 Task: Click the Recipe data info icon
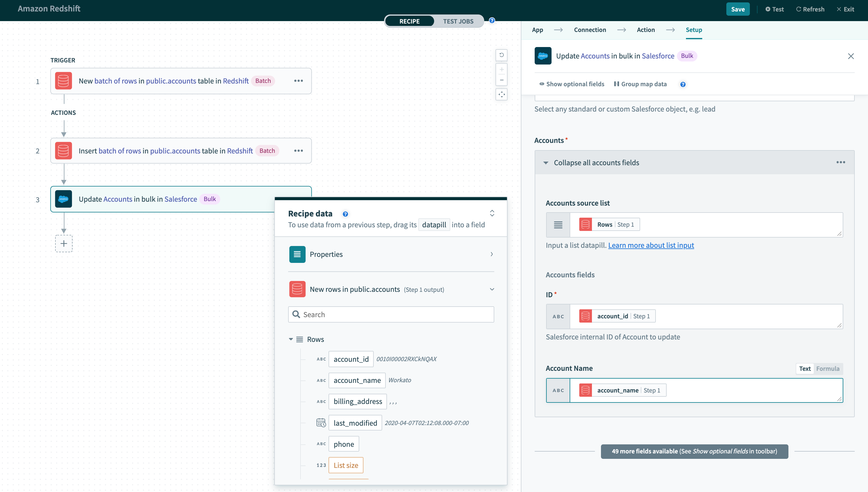[344, 213]
